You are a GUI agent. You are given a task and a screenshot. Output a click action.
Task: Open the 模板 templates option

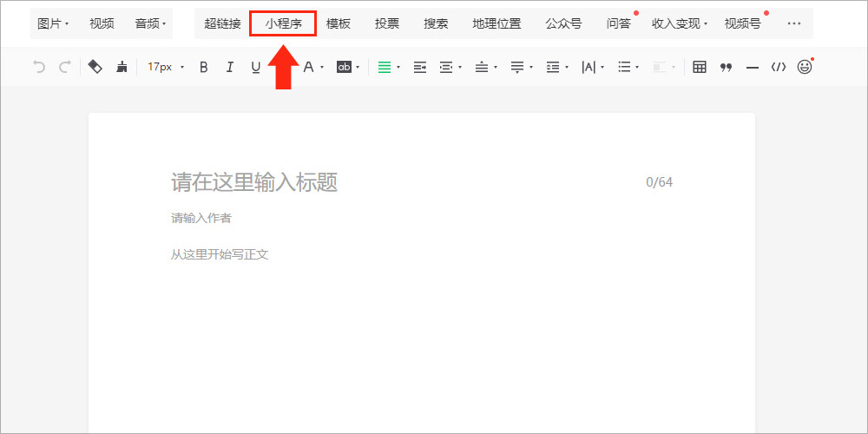click(x=339, y=23)
